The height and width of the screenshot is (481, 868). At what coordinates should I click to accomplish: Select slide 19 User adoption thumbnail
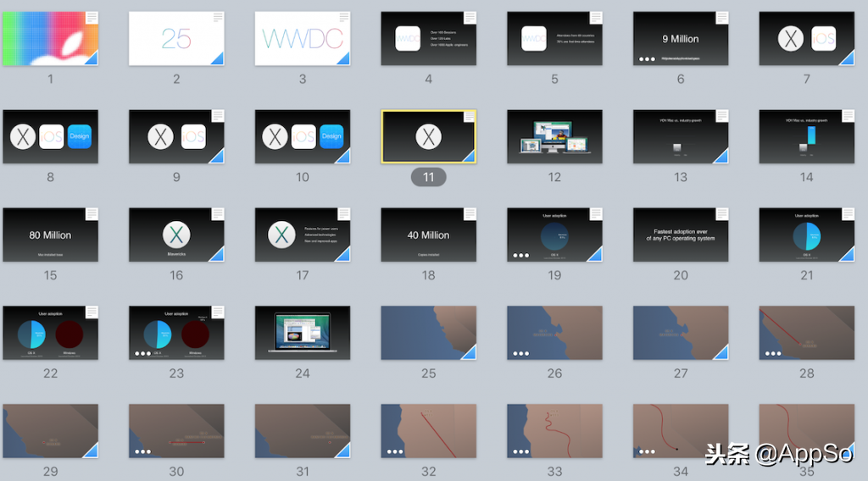pos(554,235)
